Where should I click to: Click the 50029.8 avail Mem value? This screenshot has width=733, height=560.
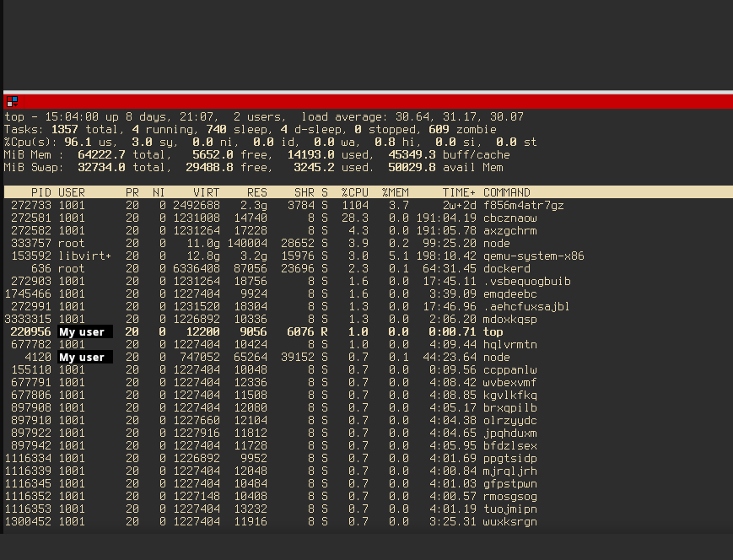412,167
